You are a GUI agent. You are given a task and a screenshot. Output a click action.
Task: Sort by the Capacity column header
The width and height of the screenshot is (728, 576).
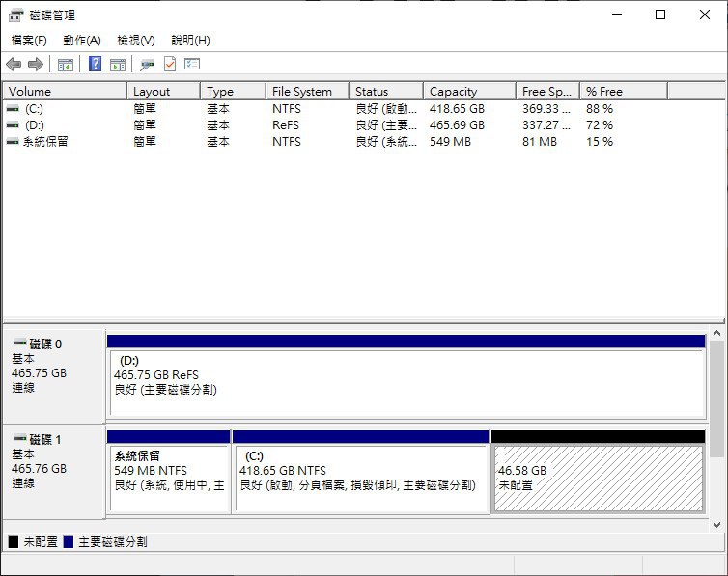(x=470, y=92)
